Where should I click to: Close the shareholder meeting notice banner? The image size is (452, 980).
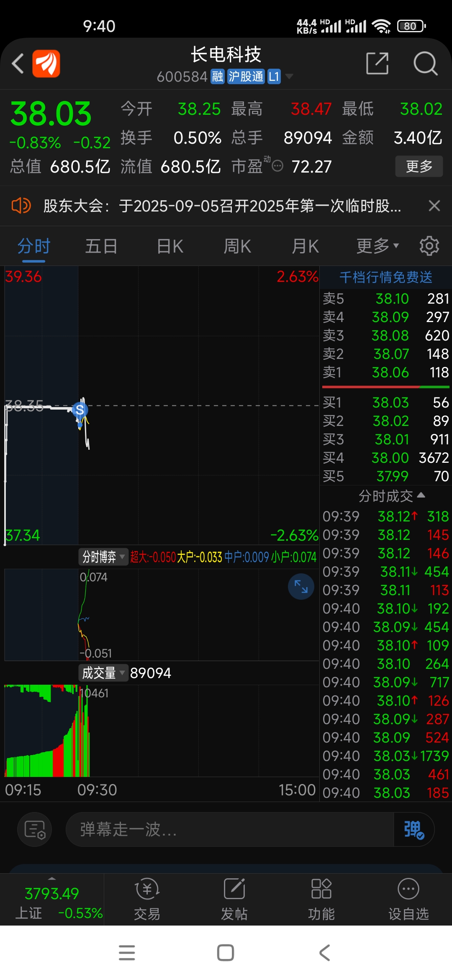click(x=434, y=206)
